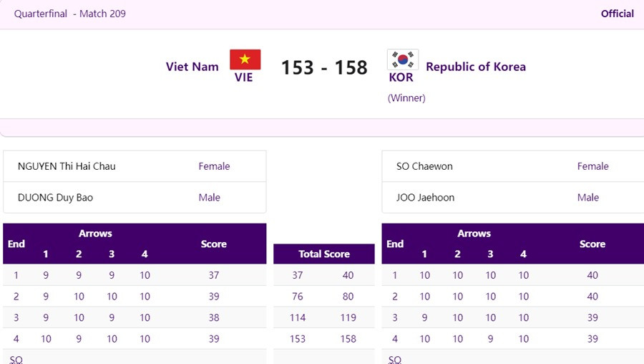Select athlete NGUYEN Thi Hai Chau
The image size is (644, 364).
67,166
